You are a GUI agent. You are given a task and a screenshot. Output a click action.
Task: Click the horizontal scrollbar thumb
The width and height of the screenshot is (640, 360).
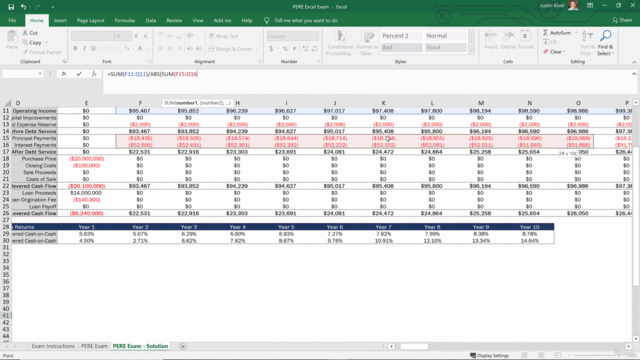coord(414,347)
